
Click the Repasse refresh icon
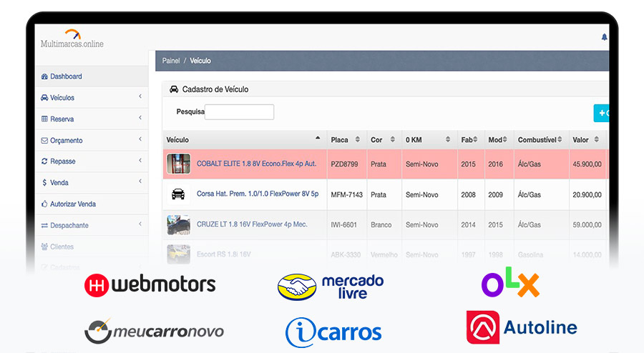tap(44, 161)
